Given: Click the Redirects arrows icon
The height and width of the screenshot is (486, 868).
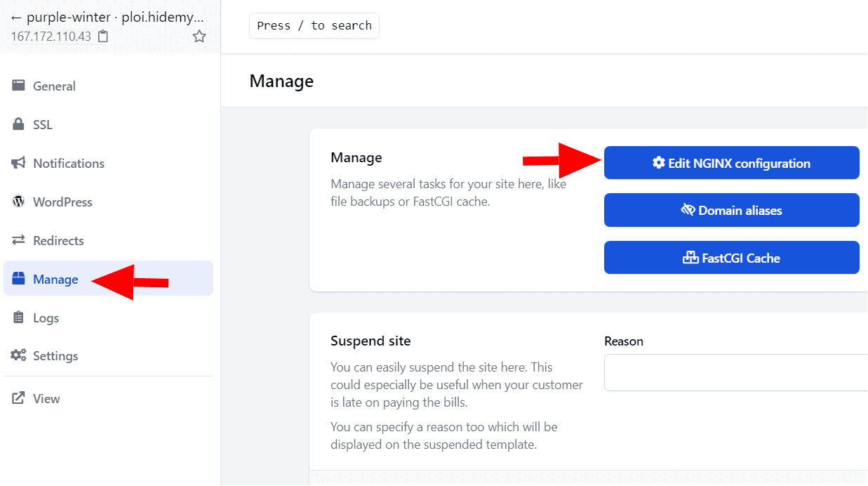Looking at the screenshot, I should [18, 240].
